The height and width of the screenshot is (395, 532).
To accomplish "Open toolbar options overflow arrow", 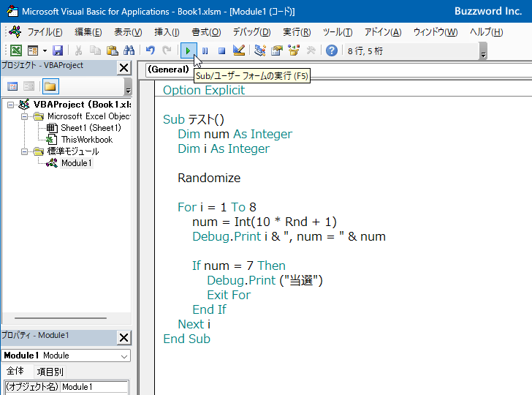I will (484, 52).
